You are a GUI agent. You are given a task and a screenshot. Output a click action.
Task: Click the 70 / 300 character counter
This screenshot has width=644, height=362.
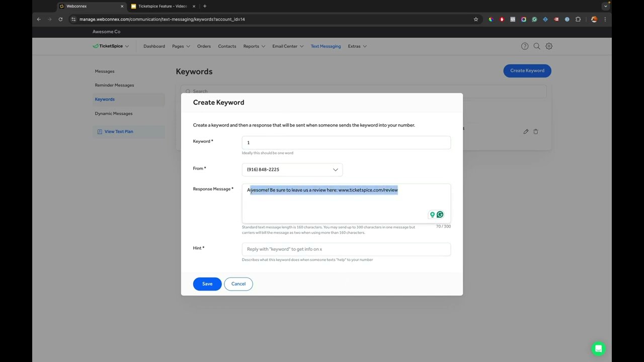point(443,227)
